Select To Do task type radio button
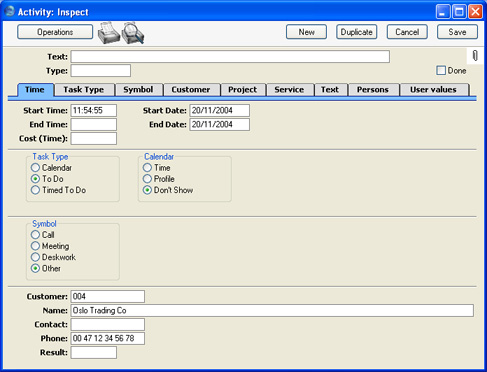The width and height of the screenshot is (487, 372). pos(35,179)
